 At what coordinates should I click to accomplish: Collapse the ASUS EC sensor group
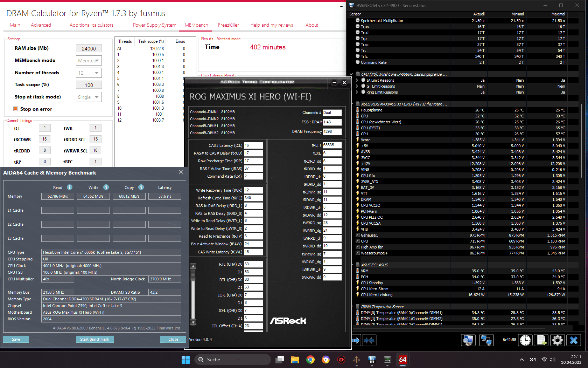pos(352,265)
